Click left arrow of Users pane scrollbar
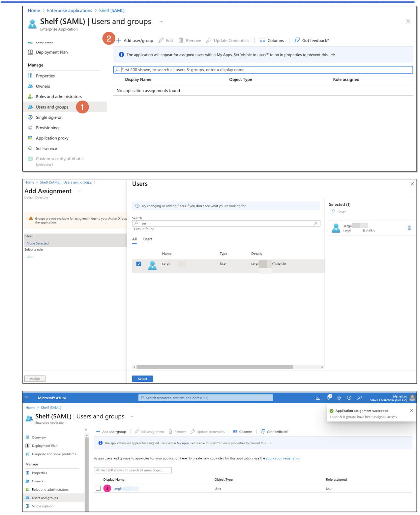Image resolution: width=420 pixels, height=515 pixels. [x=134, y=367]
